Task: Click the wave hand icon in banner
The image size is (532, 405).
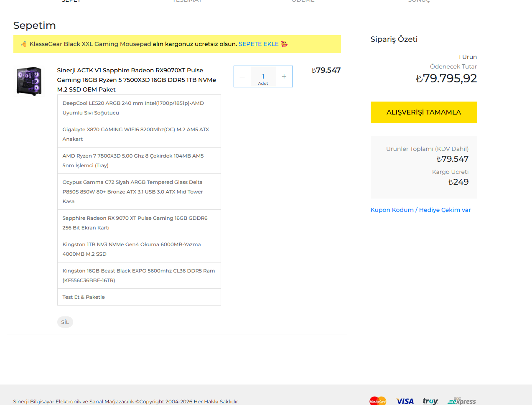Action: click(x=24, y=44)
